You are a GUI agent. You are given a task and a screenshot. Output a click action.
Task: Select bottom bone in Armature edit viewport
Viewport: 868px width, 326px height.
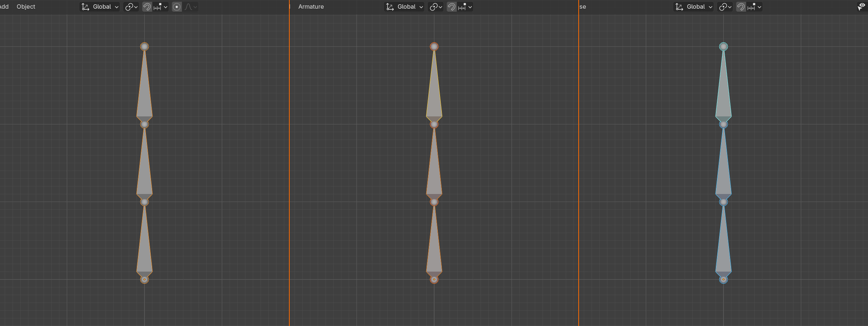[x=434, y=246]
